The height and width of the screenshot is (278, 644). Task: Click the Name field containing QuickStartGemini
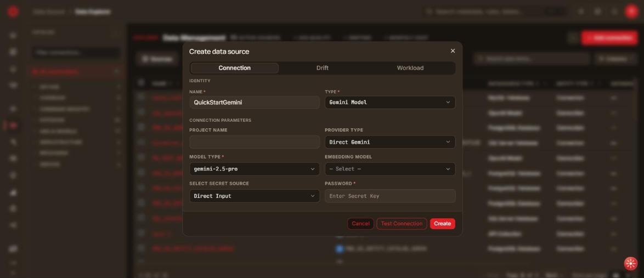point(255,102)
